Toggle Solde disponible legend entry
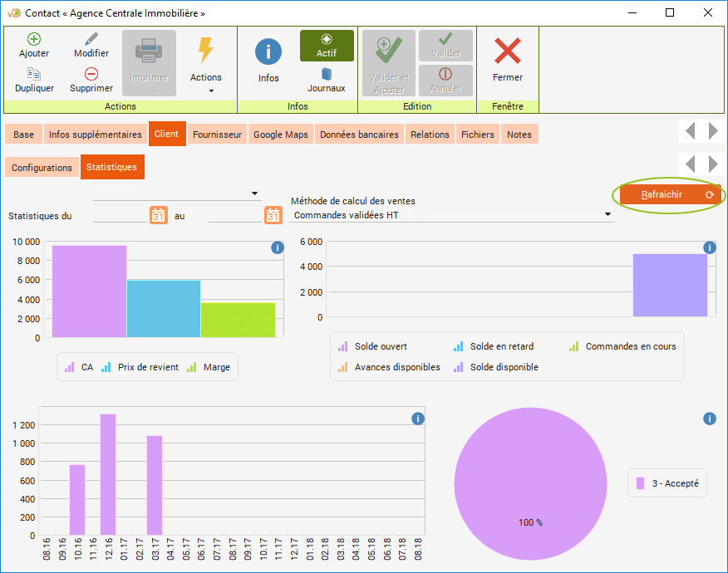This screenshot has width=728, height=573. pos(495,367)
